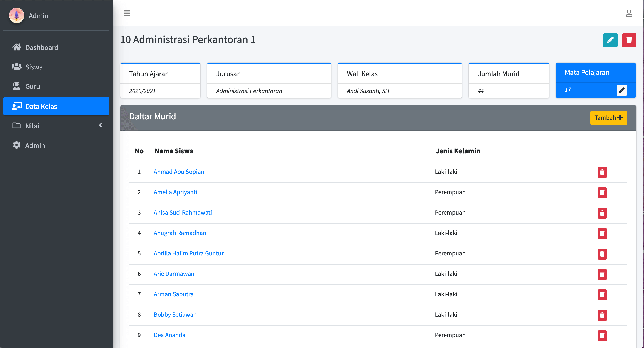644x348 pixels.
Task: Click the Wali Kelas name Andi Susanti, SH
Action: [x=368, y=91]
